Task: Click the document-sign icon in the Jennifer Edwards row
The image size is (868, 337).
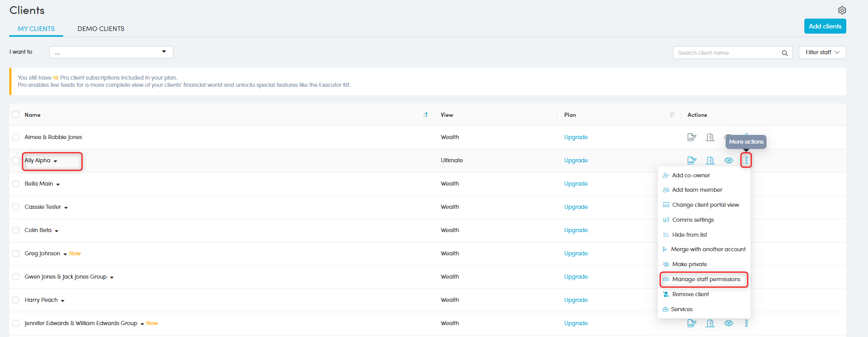Action: pyautogui.click(x=692, y=323)
